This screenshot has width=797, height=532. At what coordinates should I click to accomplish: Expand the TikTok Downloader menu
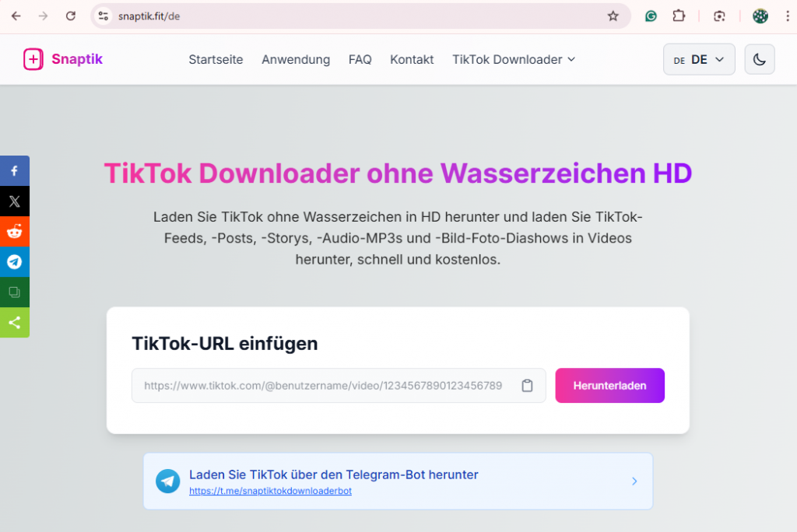[514, 59]
